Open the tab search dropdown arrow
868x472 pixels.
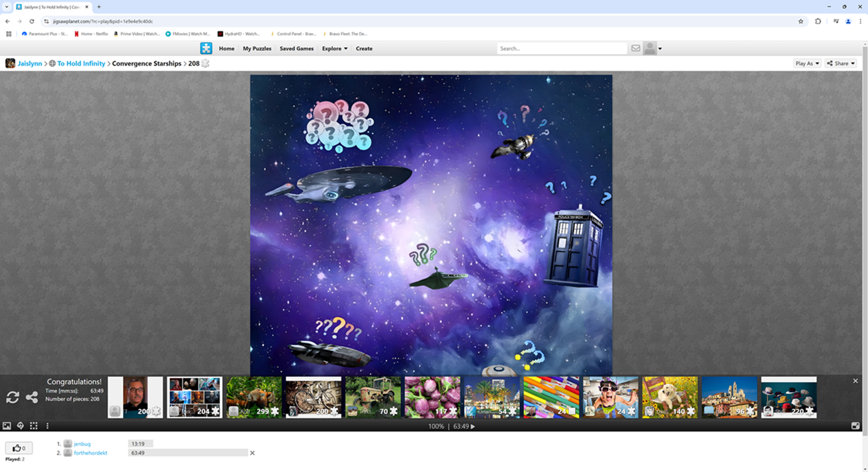pyautogui.click(x=7, y=7)
